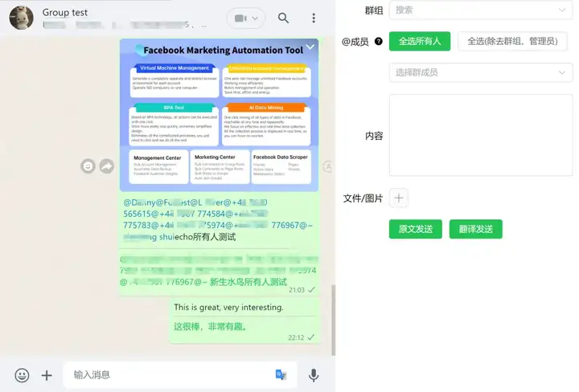The height and width of the screenshot is (392, 579).
Task: Open the Group test avatar picture
Action: tap(21, 18)
